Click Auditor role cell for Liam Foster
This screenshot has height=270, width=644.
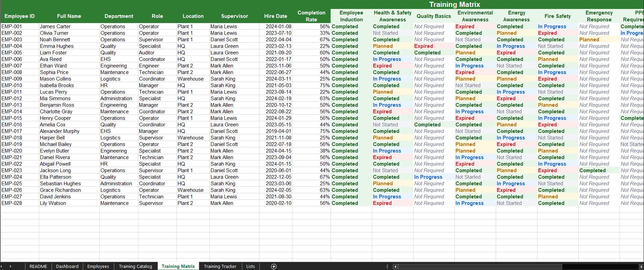(x=157, y=53)
